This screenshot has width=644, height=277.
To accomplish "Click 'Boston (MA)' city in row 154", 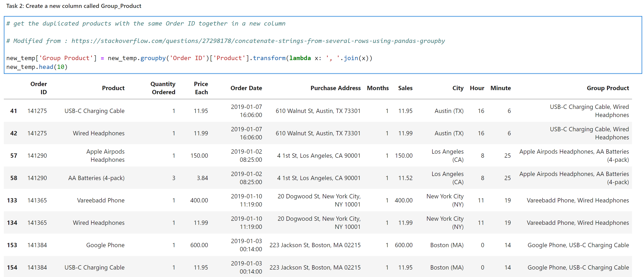I will [447, 268].
